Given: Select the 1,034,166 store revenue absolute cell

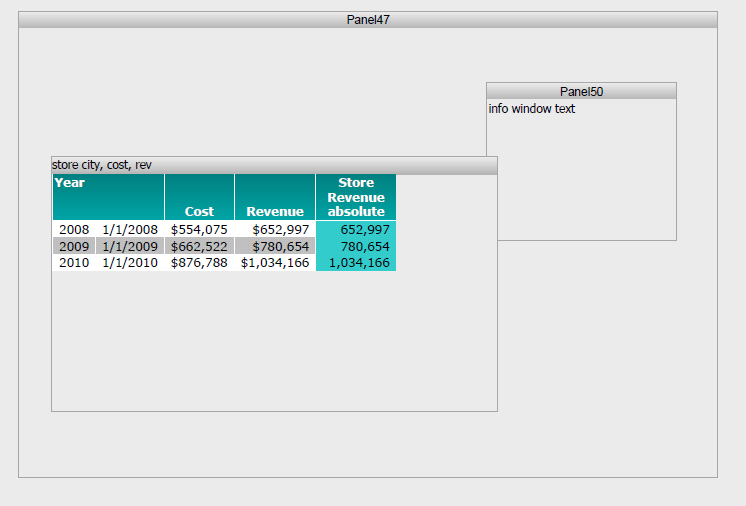Looking at the screenshot, I should click(356, 263).
